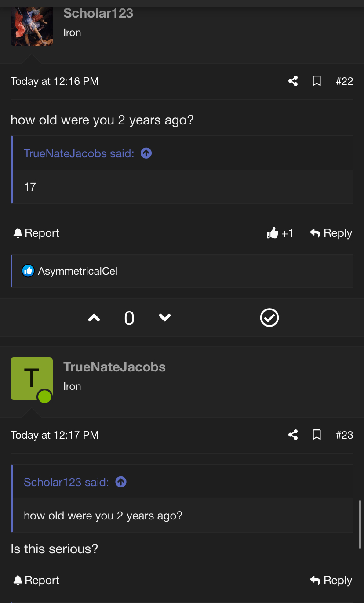Open the TrueNateJacobs username profile link
This screenshot has width=364, height=603.
114,367
